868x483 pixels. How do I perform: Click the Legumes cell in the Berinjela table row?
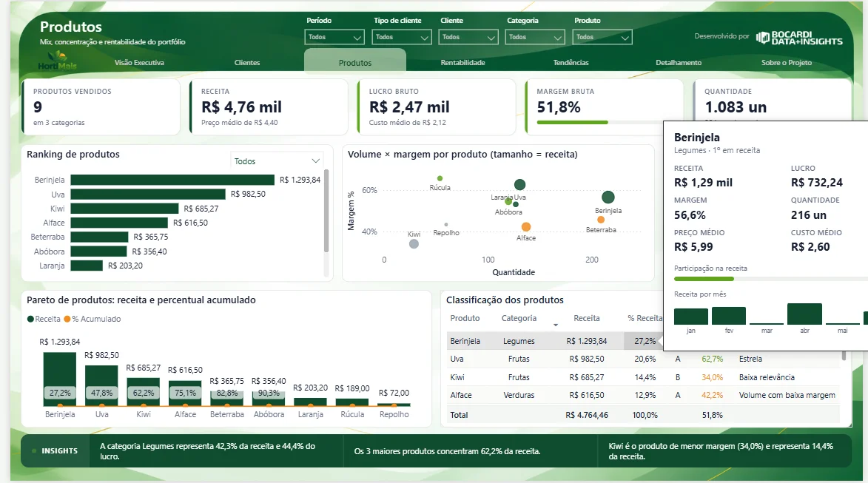pos(519,342)
